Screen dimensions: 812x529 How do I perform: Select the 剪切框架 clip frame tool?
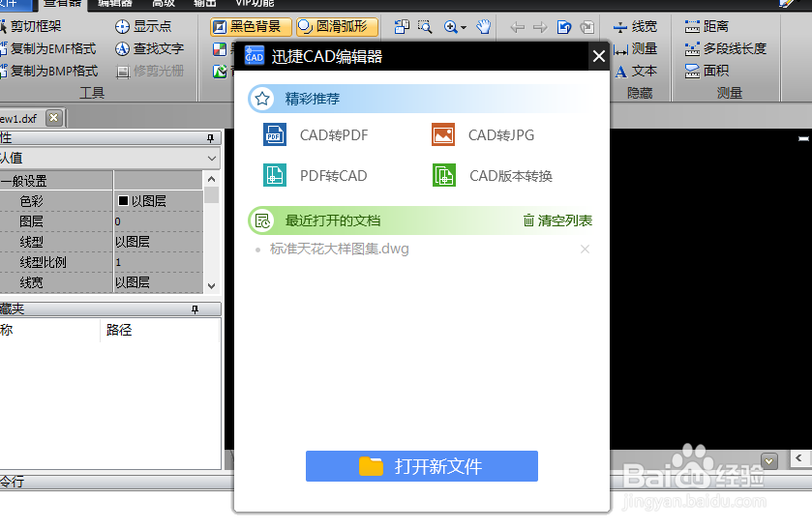(31, 26)
